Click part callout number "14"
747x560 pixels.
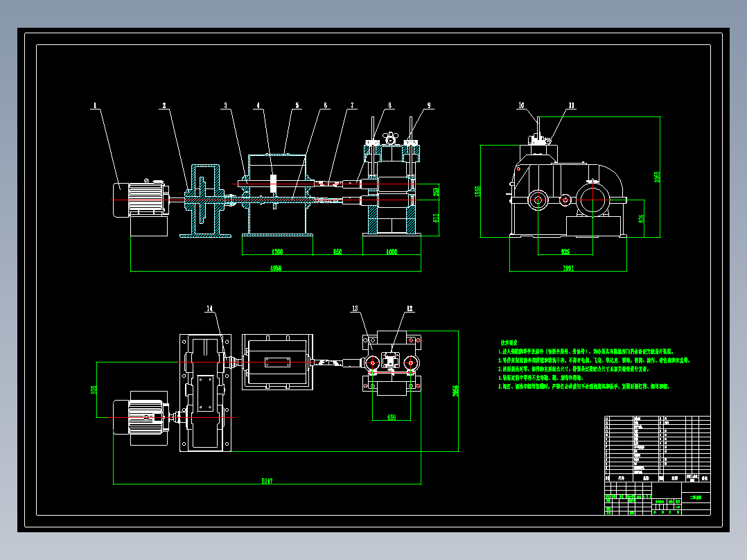coord(209,308)
